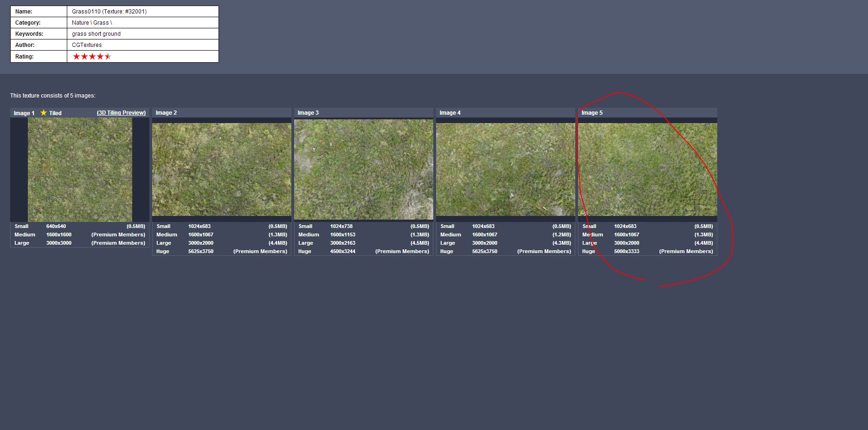Click the yellow Tiled star icon
Screen dimensions: 868x430
(x=44, y=113)
